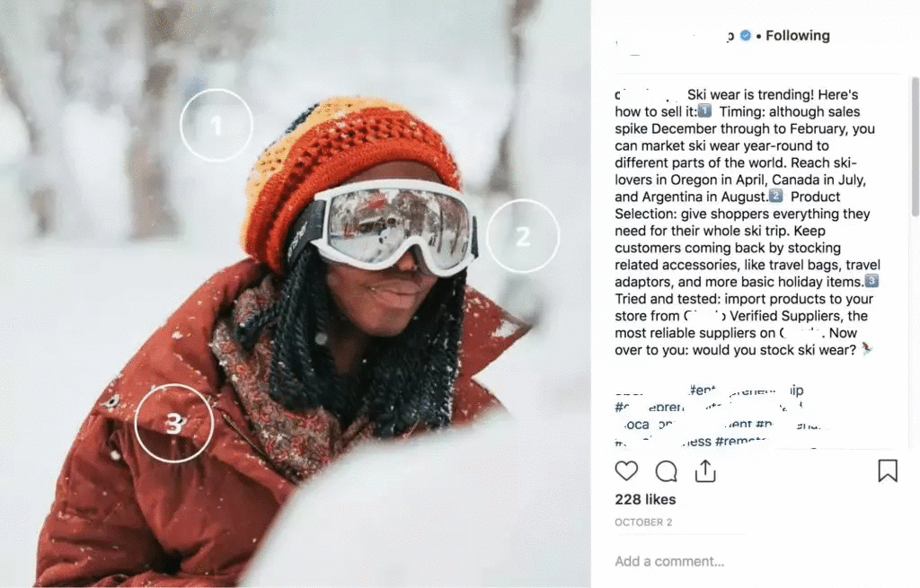Click the keycap 2 emoji before Product Selection
The image size is (920, 588).
775,196
